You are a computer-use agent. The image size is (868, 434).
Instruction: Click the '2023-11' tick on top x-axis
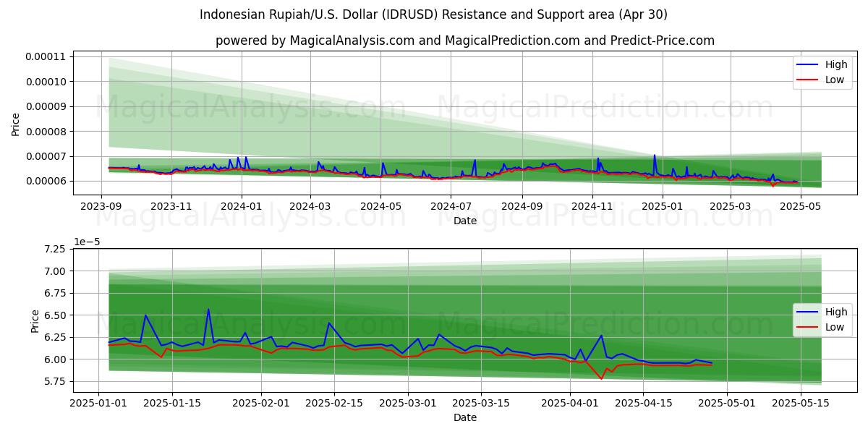pyautogui.click(x=171, y=206)
